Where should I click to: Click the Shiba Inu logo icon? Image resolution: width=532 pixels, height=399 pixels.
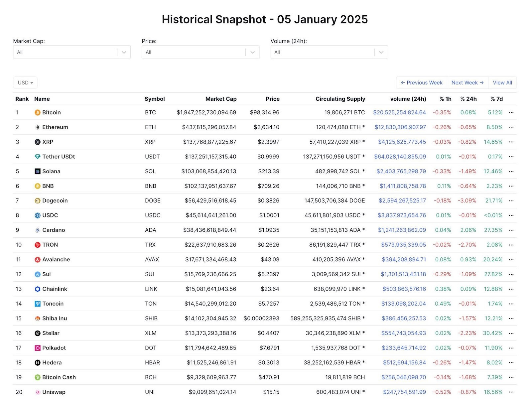(x=38, y=319)
